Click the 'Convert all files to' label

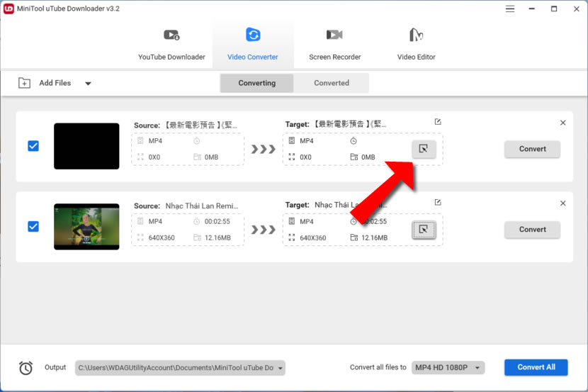tap(378, 367)
